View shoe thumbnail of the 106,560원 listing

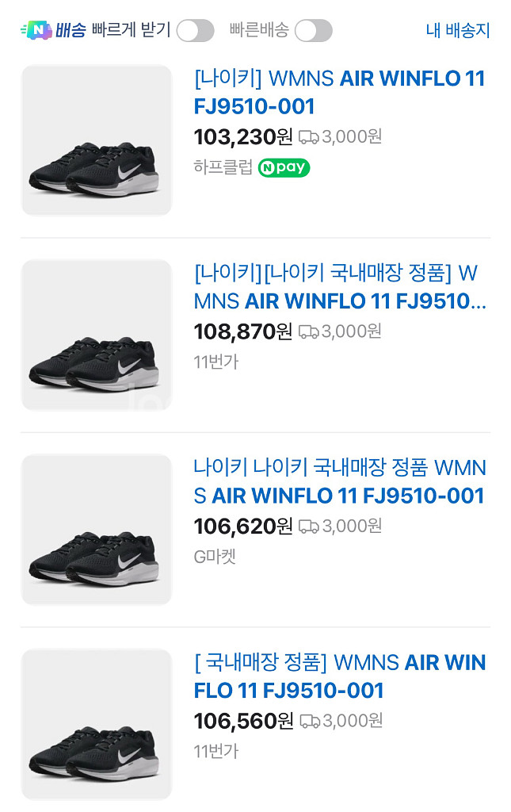click(96, 724)
